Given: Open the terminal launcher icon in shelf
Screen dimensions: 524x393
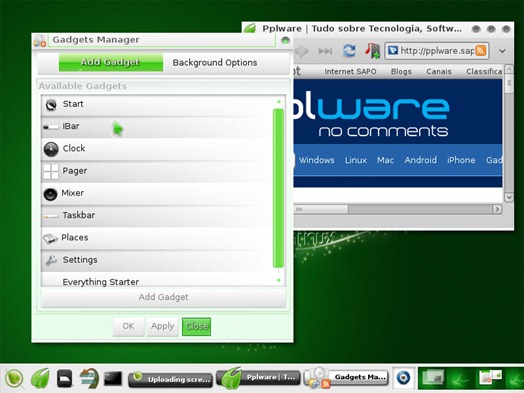Looking at the screenshot, I should click(x=113, y=378).
